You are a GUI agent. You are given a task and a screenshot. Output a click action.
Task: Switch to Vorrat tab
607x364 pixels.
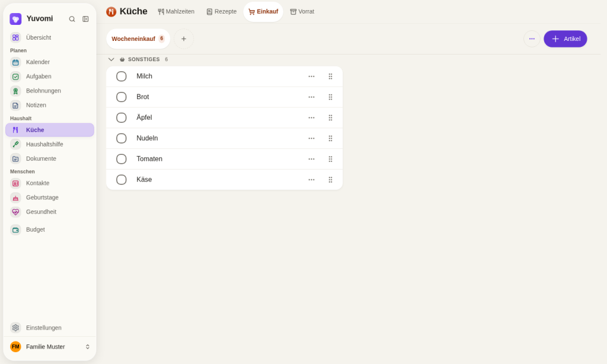click(302, 12)
